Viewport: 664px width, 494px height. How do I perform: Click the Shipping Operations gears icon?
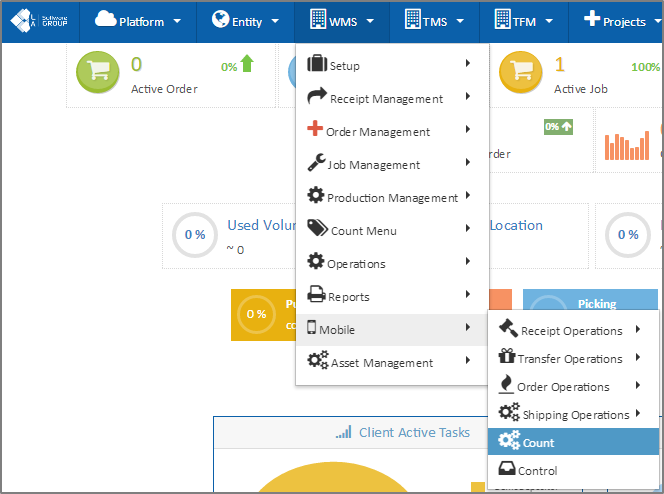[509, 411]
